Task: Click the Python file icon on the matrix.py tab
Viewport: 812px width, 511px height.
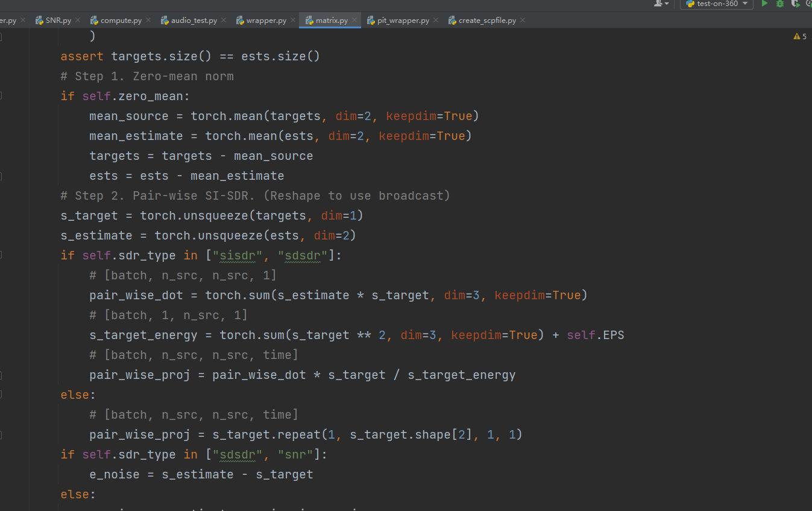Action: (309, 19)
